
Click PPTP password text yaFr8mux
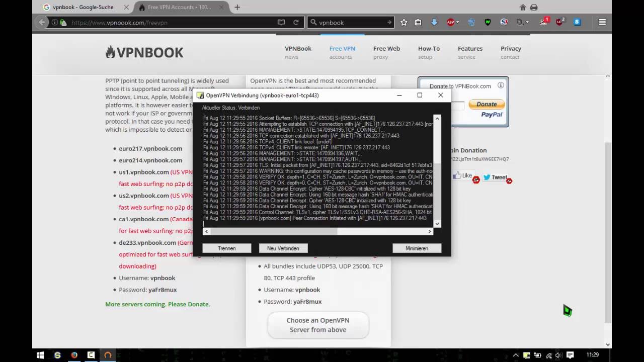(x=163, y=290)
